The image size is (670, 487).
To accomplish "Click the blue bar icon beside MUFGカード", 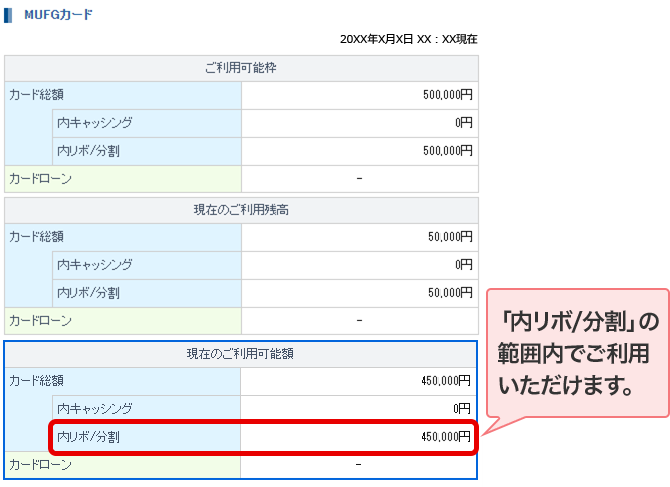I will pyautogui.click(x=9, y=15).
